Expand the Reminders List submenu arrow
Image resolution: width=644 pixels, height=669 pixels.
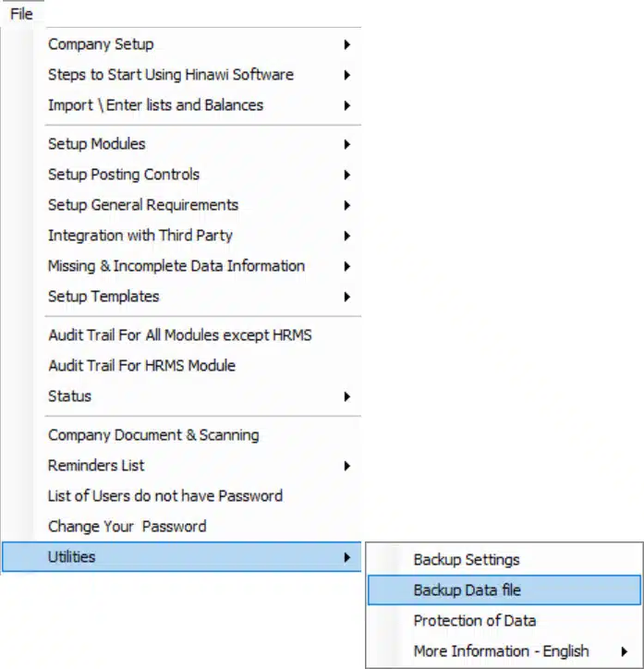(x=346, y=466)
